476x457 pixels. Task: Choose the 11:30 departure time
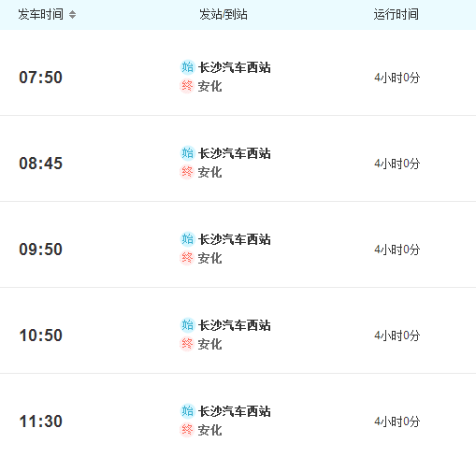click(x=40, y=421)
